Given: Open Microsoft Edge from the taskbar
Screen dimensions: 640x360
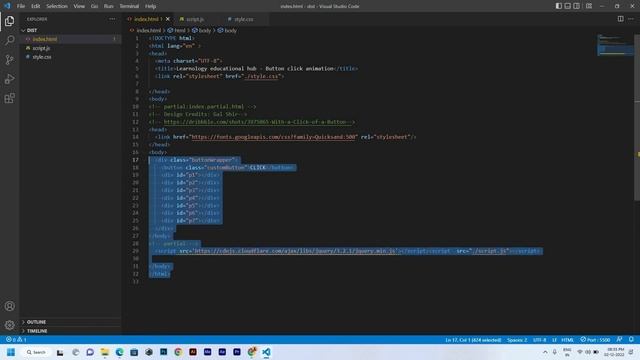Looking at the screenshot, I should click(x=120, y=352).
